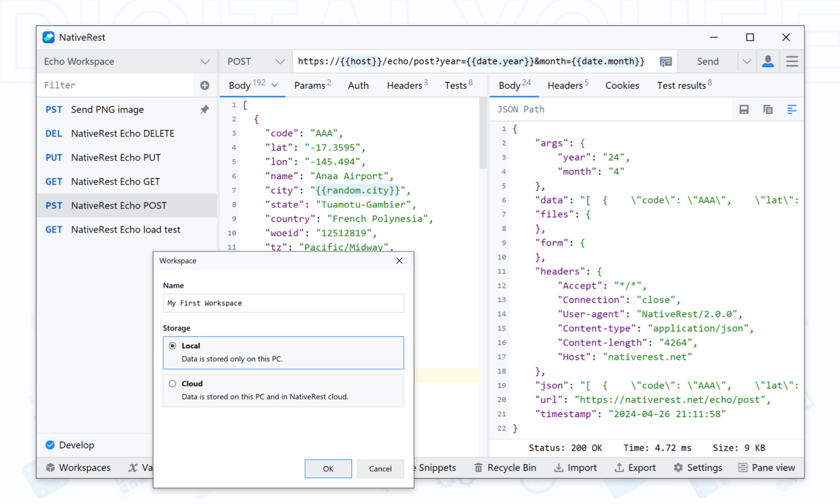The image size is (840, 504).
Task: Click OK in the Workspace dialog
Action: pos(328,469)
